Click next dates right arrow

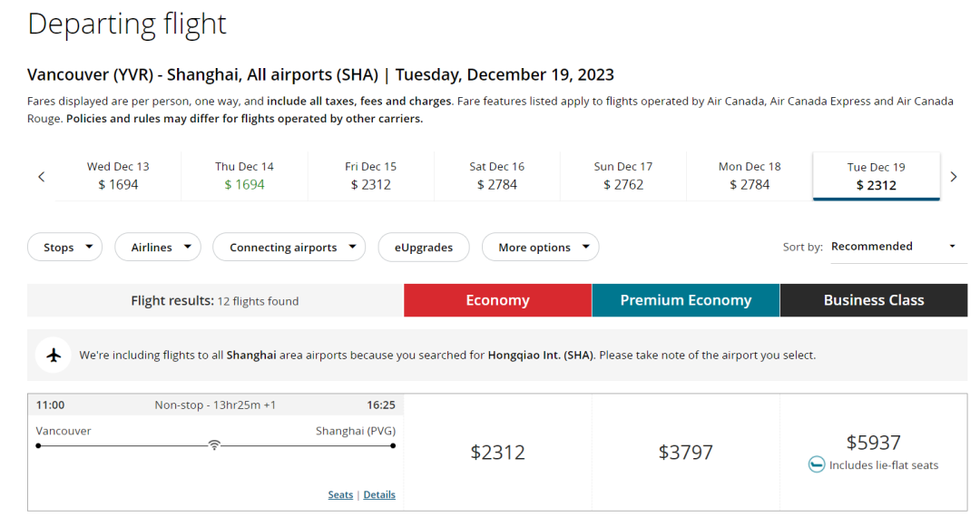pyautogui.click(x=953, y=177)
